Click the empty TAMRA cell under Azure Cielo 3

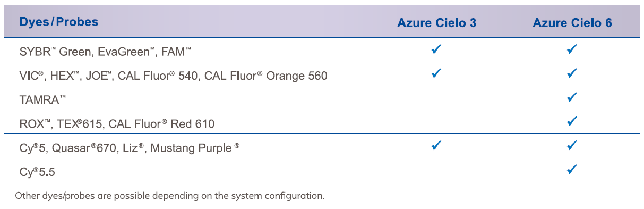click(x=436, y=98)
